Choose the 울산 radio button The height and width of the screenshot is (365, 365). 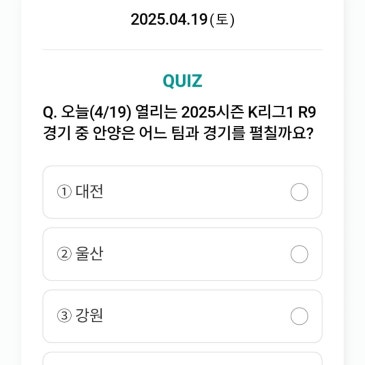pyautogui.click(x=299, y=254)
